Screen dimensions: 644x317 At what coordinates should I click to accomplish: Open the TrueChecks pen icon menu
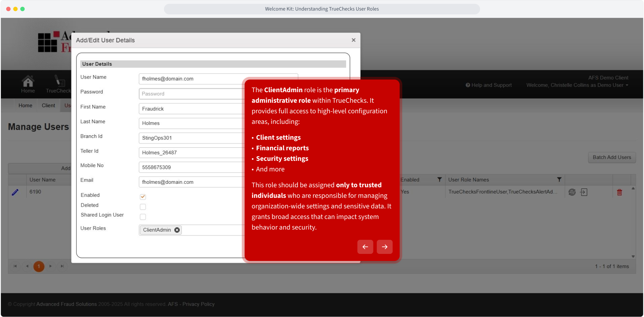click(x=60, y=81)
